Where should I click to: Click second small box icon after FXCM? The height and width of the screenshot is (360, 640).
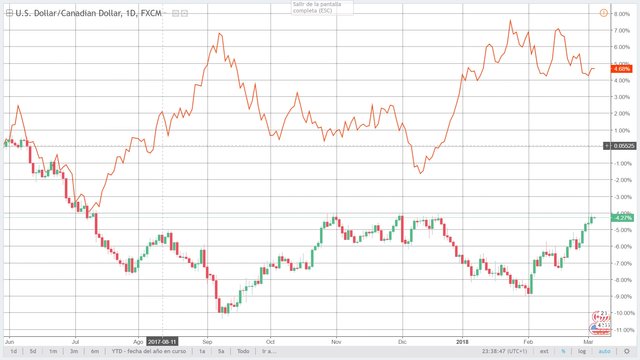[x=184, y=13]
